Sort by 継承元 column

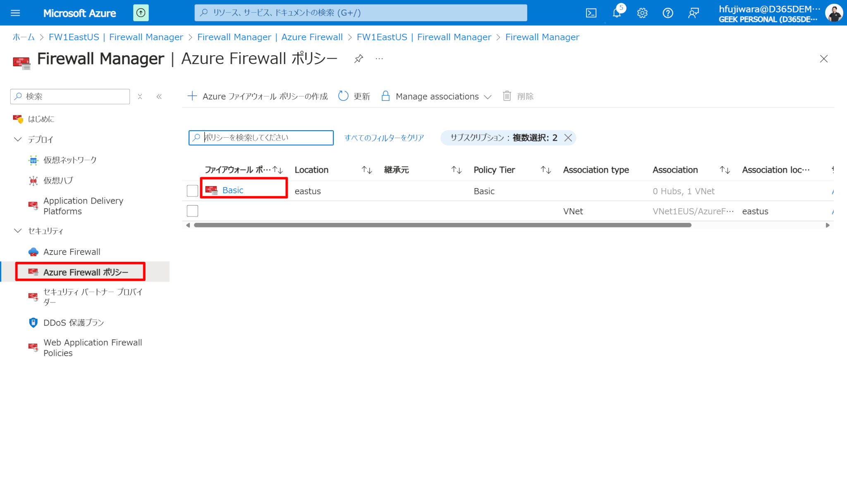point(423,170)
